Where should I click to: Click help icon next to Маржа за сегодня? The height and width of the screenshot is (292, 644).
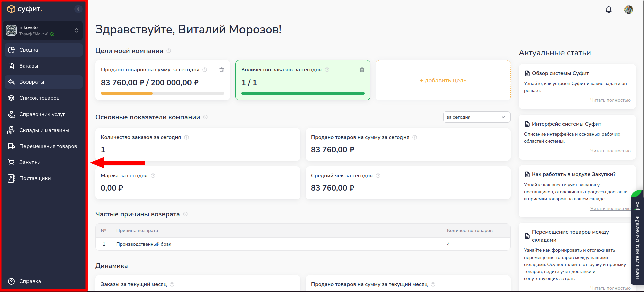click(153, 176)
